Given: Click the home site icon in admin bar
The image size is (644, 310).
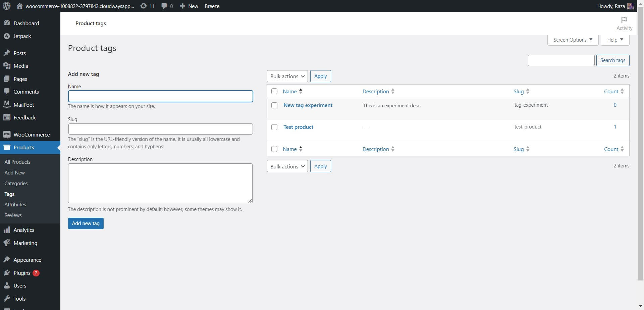Looking at the screenshot, I should 20,6.
